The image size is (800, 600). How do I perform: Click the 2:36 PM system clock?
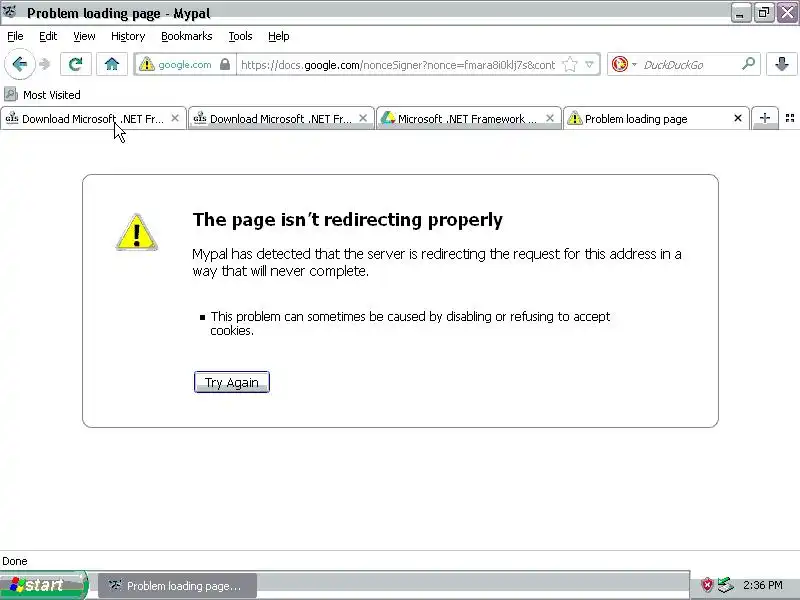click(x=763, y=585)
